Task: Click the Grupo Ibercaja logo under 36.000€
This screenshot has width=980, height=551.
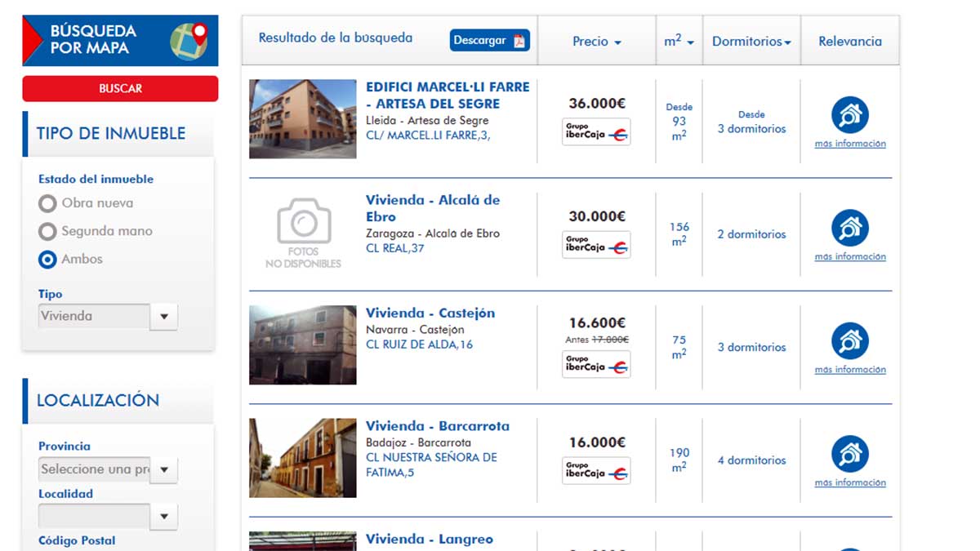Action: click(596, 132)
